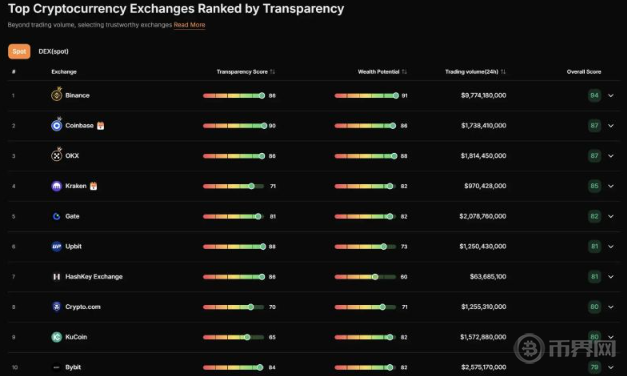Click the Kraken exchange logo icon

pyautogui.click(x=57, y=186)
